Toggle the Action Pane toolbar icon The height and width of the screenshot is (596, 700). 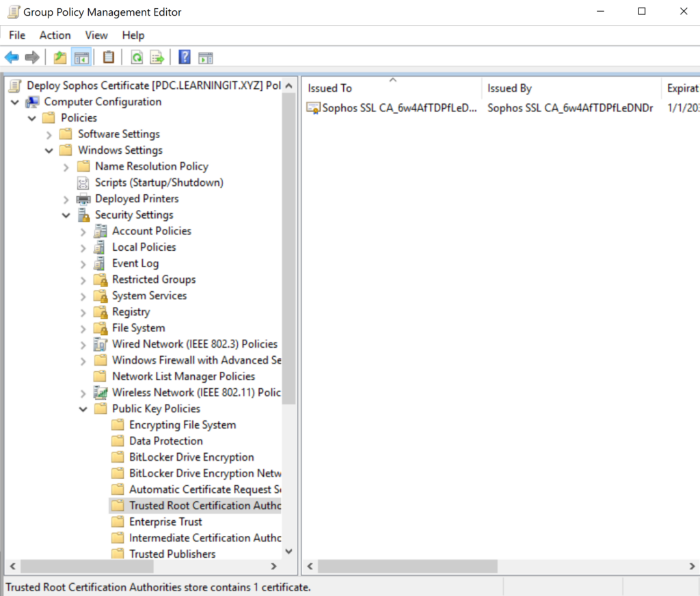click(x=205, y=57)
